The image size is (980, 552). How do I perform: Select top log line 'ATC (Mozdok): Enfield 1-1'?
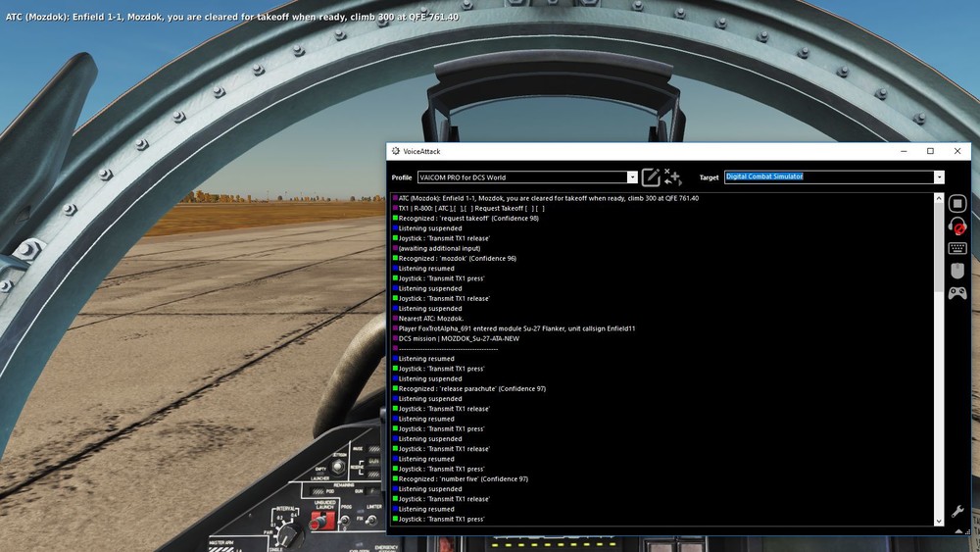[x=546, y=198]
